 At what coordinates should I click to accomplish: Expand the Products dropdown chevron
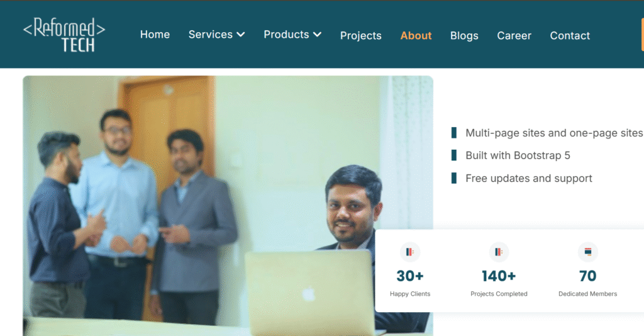(x=317, y=35)
